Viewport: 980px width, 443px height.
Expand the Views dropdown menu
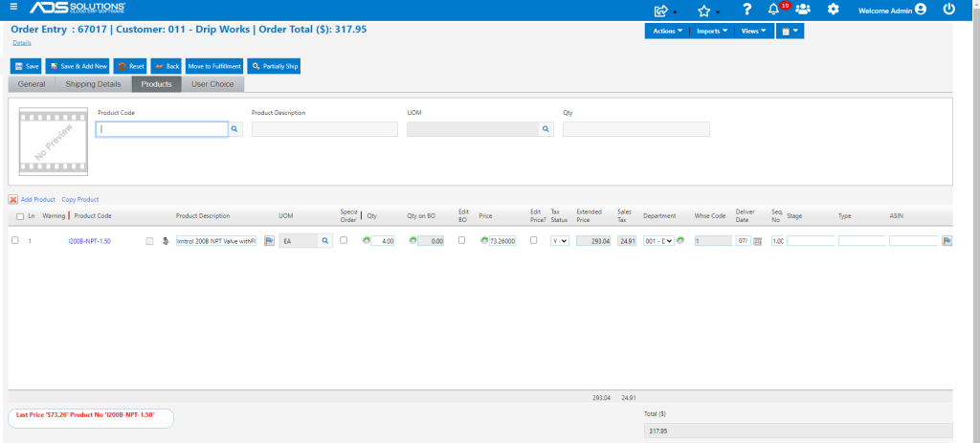[754, 31]
